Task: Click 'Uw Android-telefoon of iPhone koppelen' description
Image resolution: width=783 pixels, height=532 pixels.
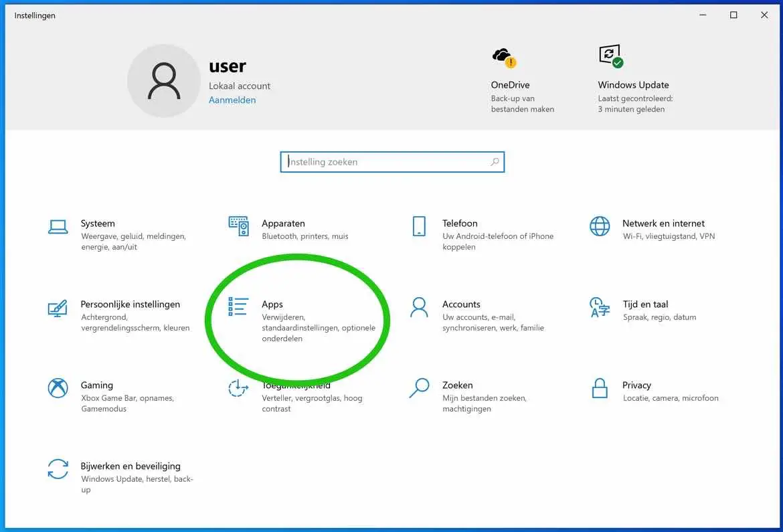Action: click(x=498, y=242)
